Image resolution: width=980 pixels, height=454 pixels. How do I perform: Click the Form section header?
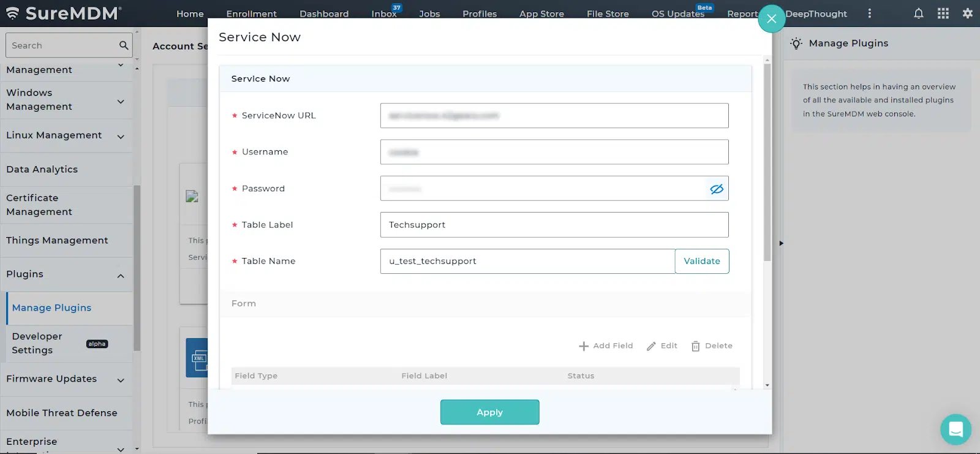point(485,304)
